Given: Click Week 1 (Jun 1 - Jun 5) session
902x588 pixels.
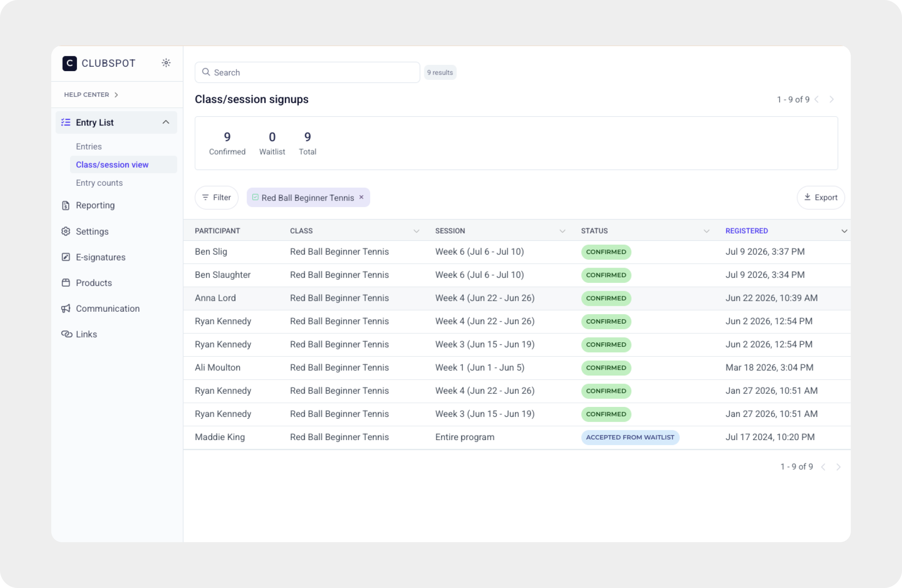Looking at the screenshot, I should 480,368.
